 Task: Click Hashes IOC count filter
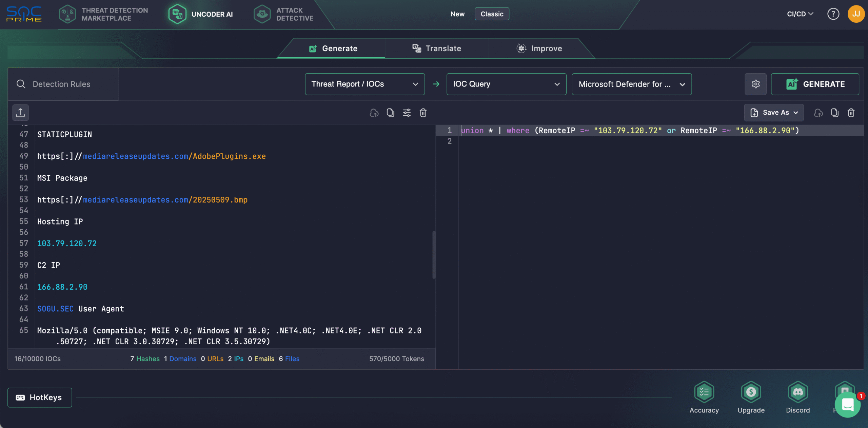[x=145, y=359]
